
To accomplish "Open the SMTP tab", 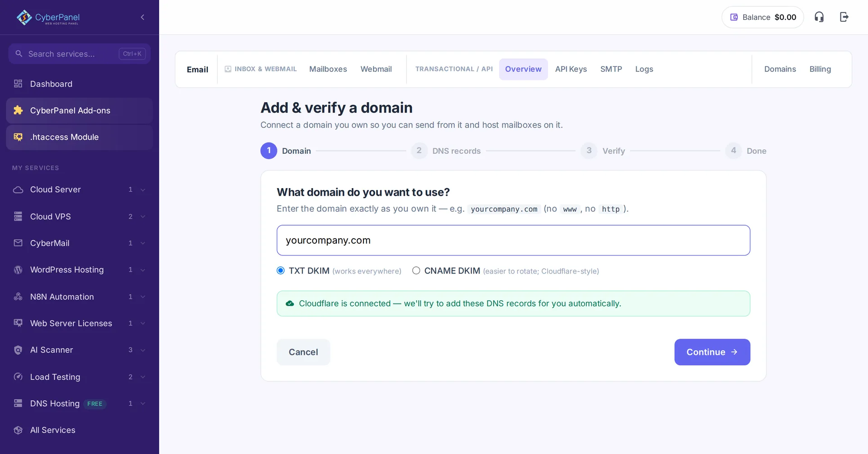I will 611,69.
